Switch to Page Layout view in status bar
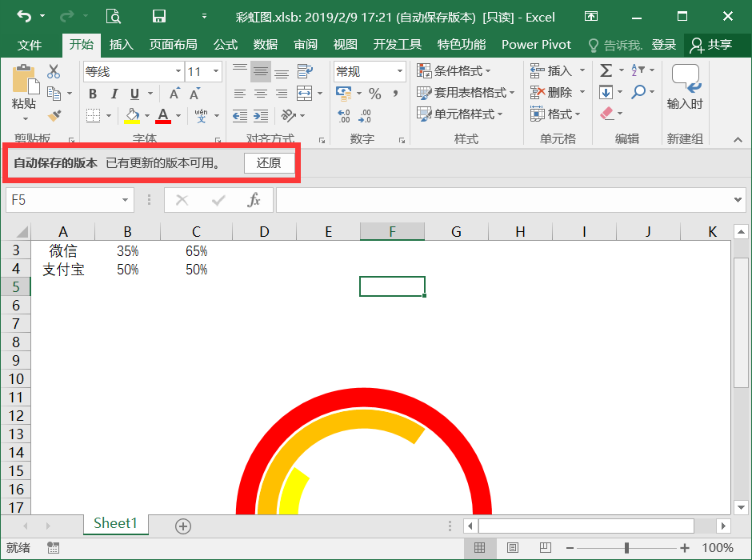 coord(512,547)
